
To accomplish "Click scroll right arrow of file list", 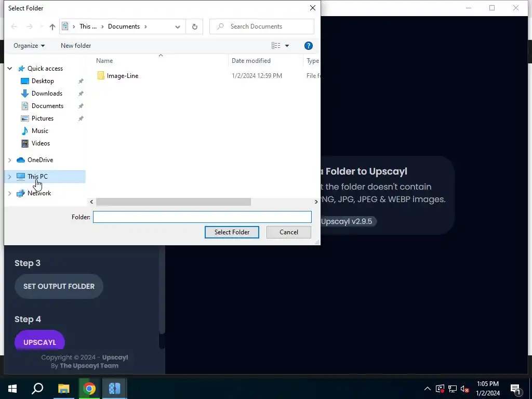I will click(x=316, y=202).
